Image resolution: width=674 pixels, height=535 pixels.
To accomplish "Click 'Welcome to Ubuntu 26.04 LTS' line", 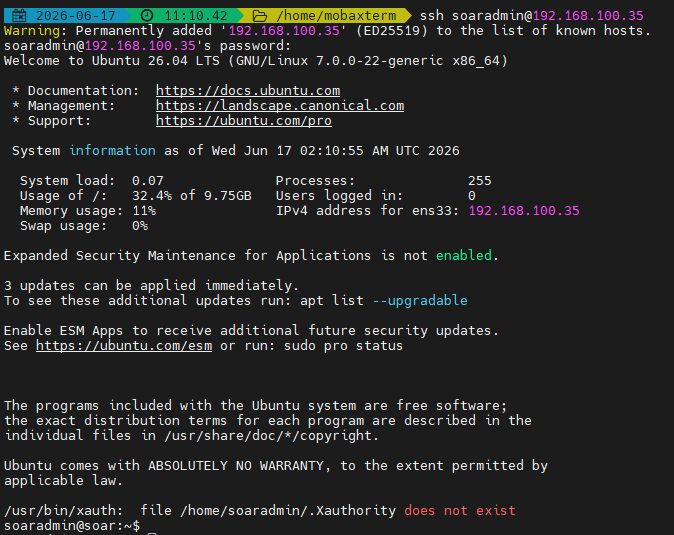I will [x=256, y=61].
